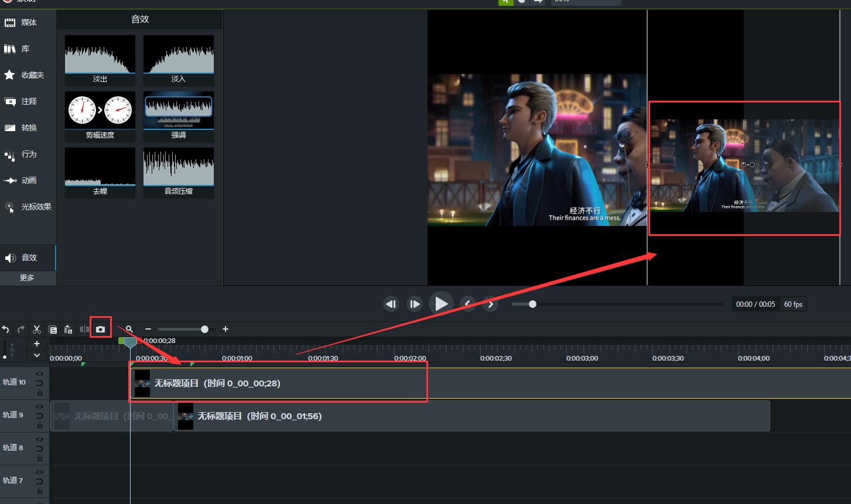Step forward one frame
This screenshot has height=504, width=851.
(x=415, y=304)
